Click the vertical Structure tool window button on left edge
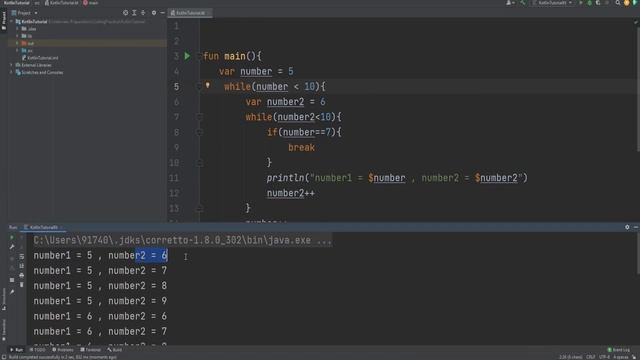Screen dimensions: 640x360 (x=4, y=300)
